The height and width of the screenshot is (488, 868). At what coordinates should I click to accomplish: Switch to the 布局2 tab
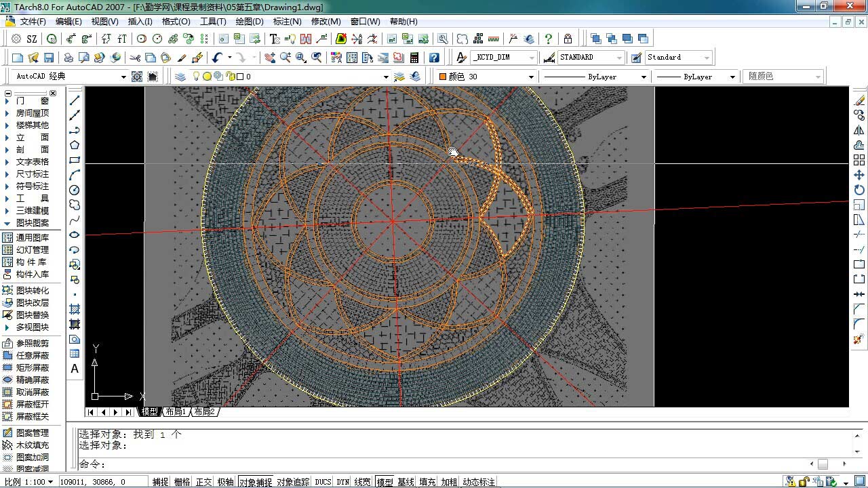(x=203, y=411)
